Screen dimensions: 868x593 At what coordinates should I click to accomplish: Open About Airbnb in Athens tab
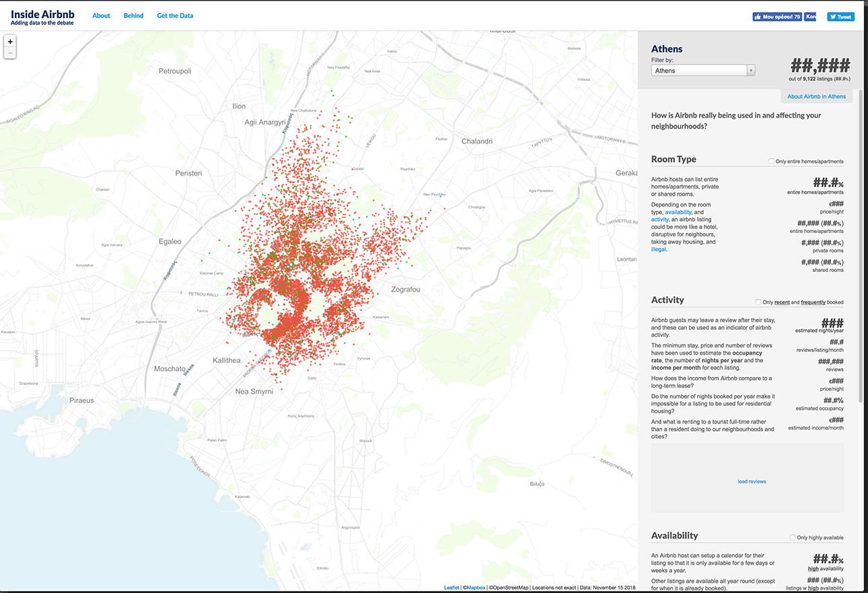(x=816, y=96)
